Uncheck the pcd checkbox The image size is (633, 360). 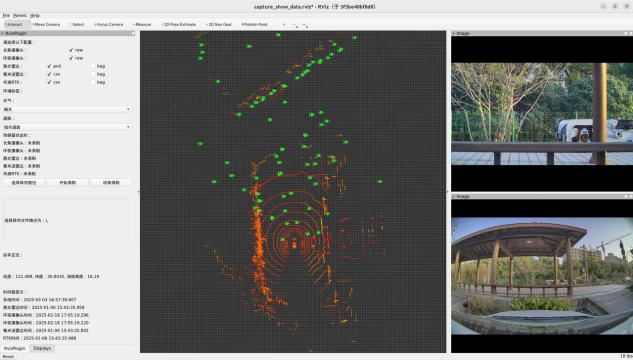[49, 66]
